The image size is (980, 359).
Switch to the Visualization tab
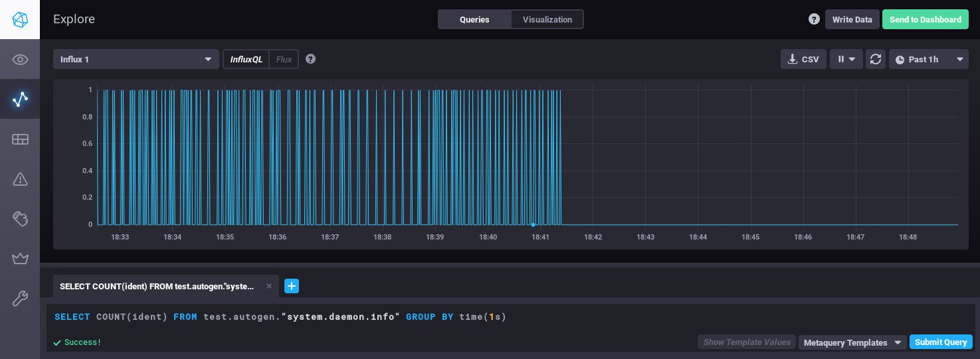coord(547,19)
